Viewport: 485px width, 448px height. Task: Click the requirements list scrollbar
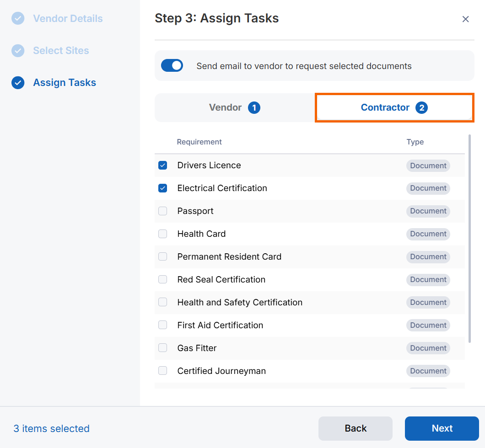point(469,238)
